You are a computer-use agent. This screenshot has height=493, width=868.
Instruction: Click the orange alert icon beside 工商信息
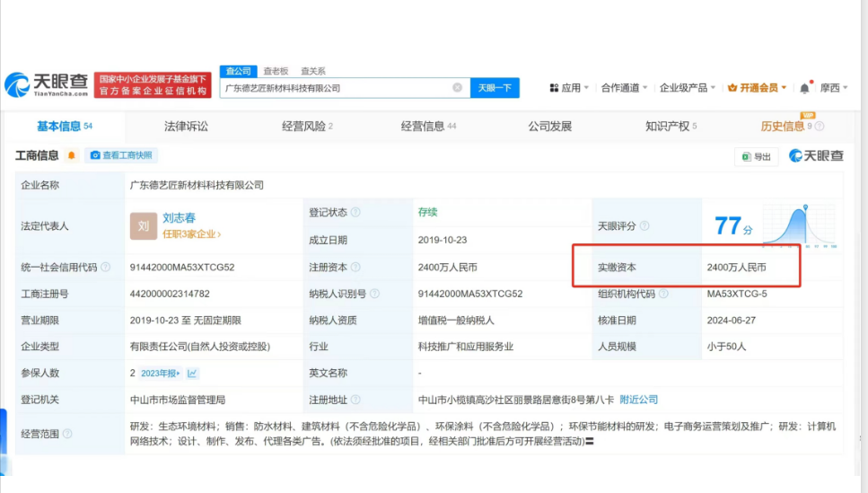click(x=72, y=155)
